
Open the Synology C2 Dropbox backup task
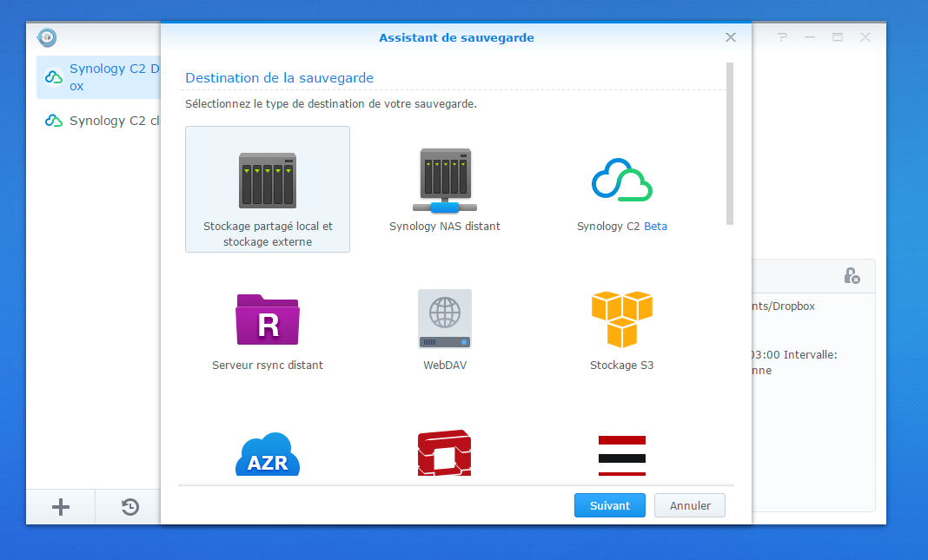point(100,77)
